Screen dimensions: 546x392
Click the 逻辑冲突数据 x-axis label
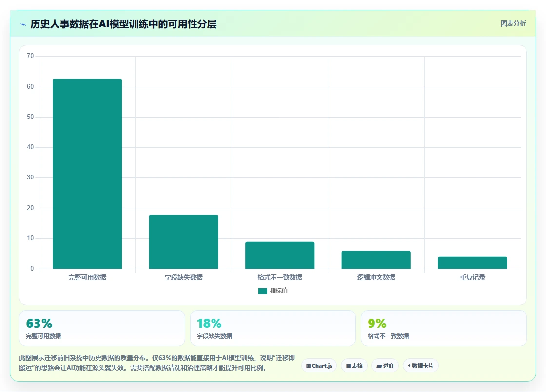(x=376, y=277)
